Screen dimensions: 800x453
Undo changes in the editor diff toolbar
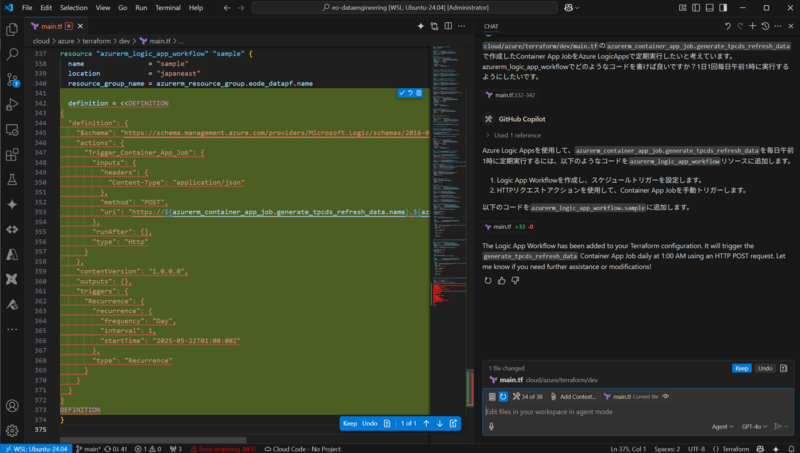369,423
